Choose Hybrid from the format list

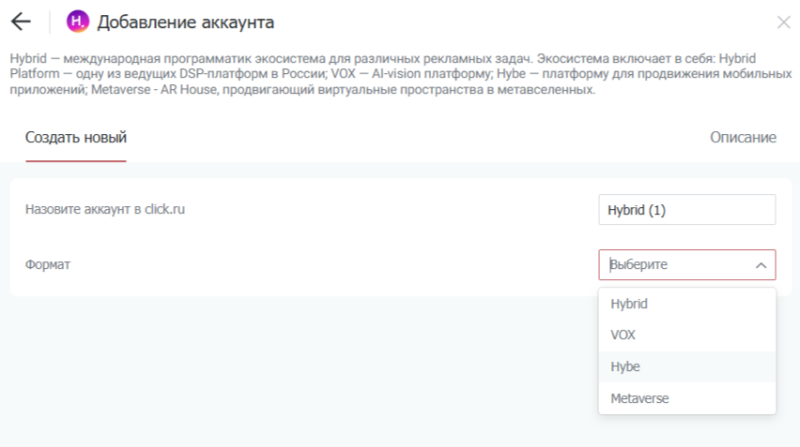coord(687,304)
